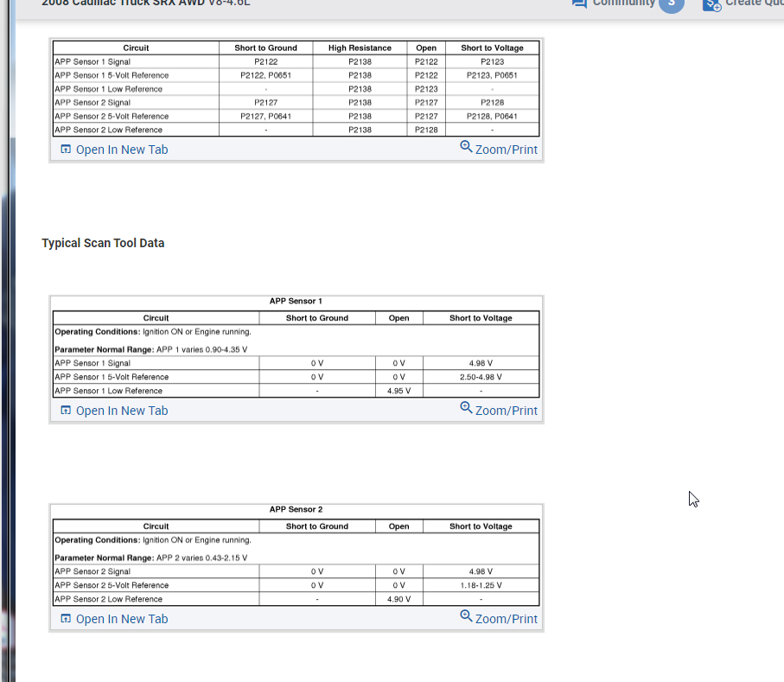Viewport: 784px width, 682px height.
Task: Click P2128, P0641 cell in DTC table
Action: coord(492,116)
